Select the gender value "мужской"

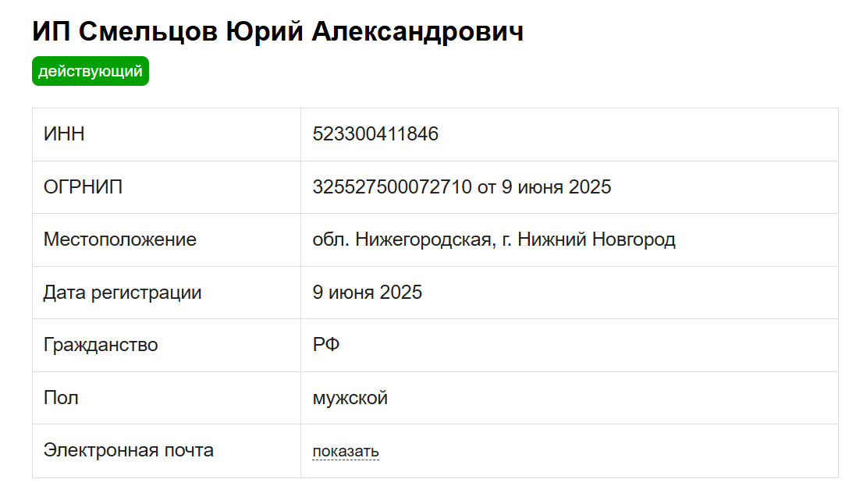[x=350, y=398]
